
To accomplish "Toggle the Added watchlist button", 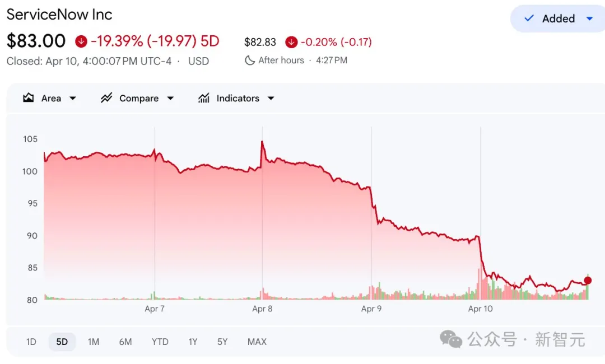I will (558, 18).
